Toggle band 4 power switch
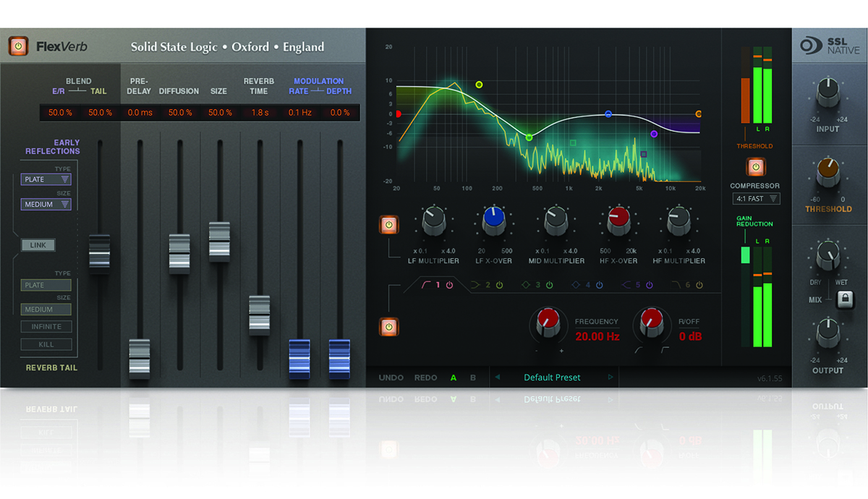868x499 pixels. click(x=599, y=285)
